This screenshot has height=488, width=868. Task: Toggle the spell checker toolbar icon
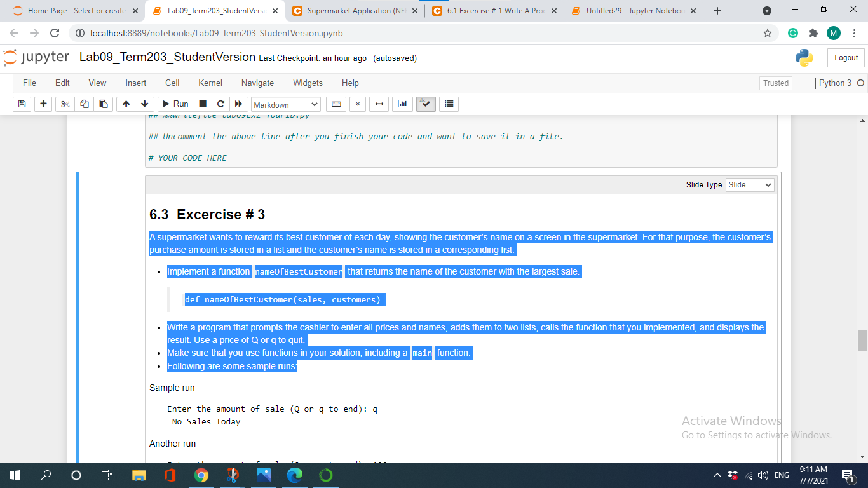[425, 104]
